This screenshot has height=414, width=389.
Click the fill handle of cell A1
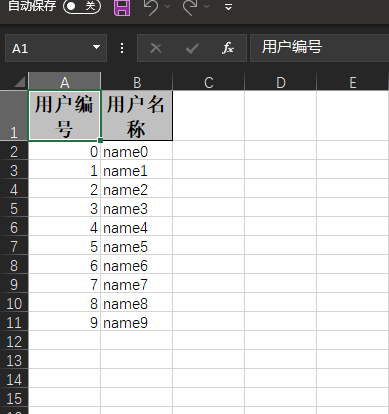click(100, 140)
